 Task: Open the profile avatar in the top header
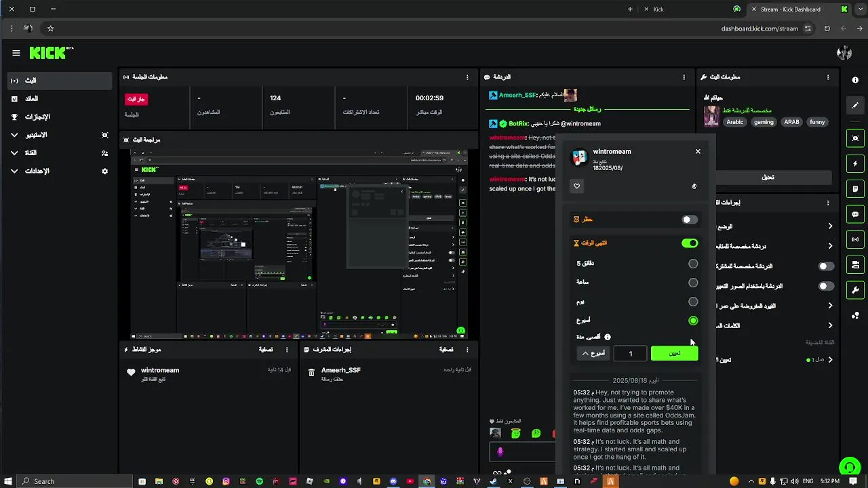[x=844, y=53]
